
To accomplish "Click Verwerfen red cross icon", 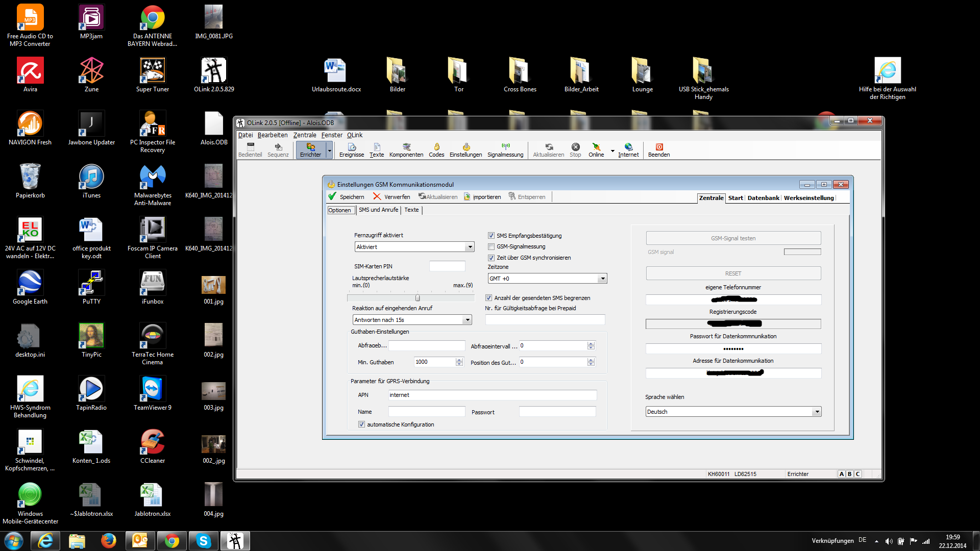I will [377, 196].
